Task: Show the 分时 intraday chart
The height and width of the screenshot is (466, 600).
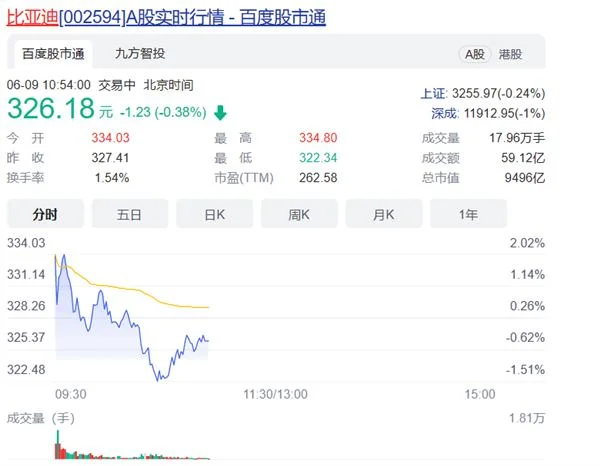Action: [45, 214]
